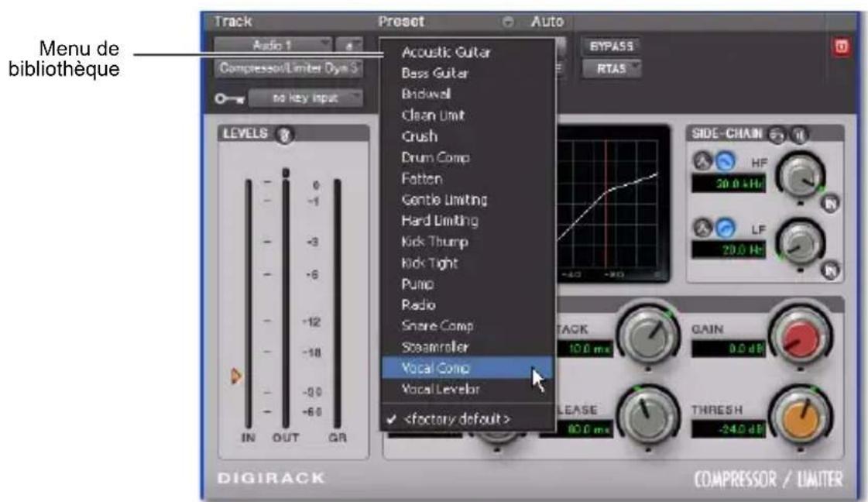
Task: Click the IN level meter
Action: click(x=248, y=303)
